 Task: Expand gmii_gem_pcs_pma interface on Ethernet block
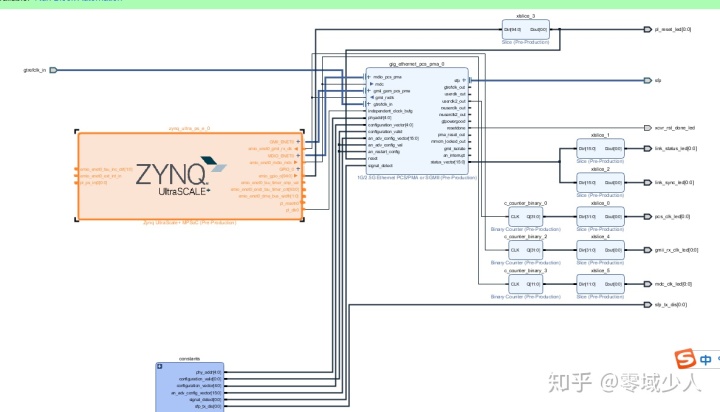[x=369, y=91]
